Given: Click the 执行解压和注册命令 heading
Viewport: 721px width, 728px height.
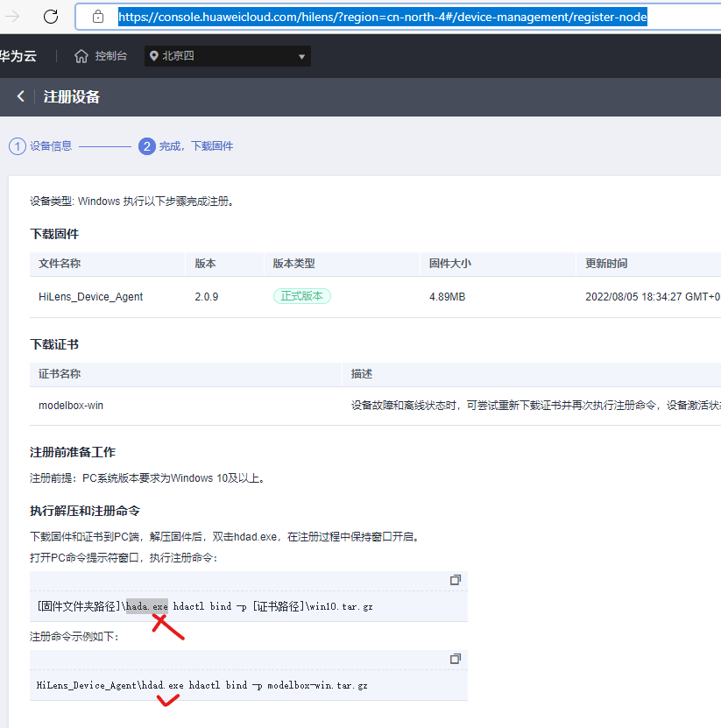Looking at the screenshot, I should pyautogui.click(x=85, y=512).
